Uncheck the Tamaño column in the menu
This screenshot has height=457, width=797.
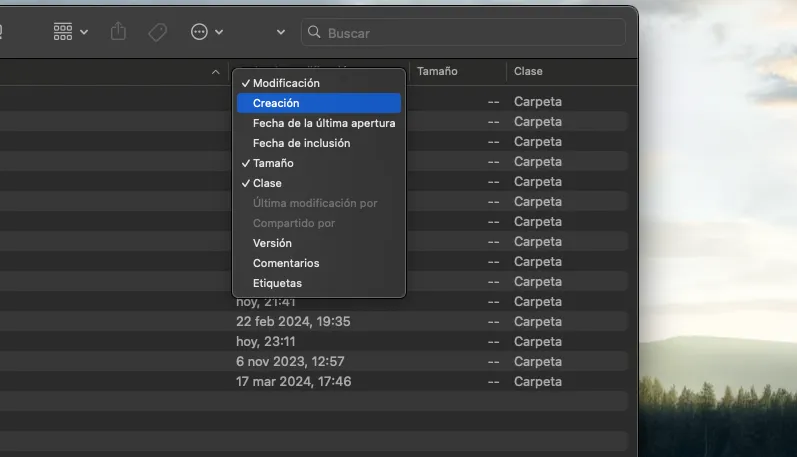(x=273, y=163)
